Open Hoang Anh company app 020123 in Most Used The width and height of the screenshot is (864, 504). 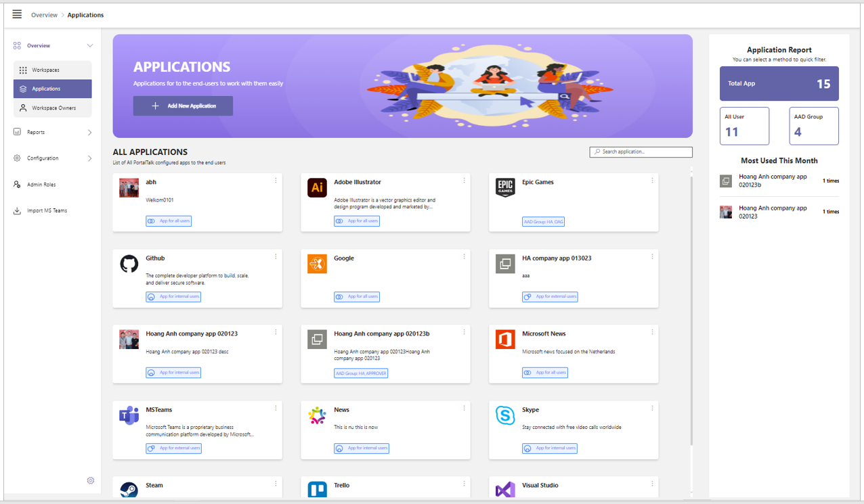779,212
